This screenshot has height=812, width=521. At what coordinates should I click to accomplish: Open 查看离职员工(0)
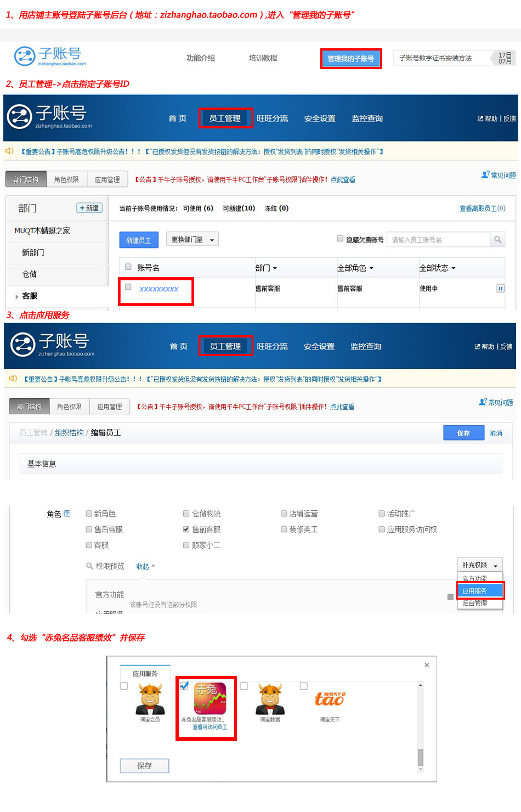coord(482,208)
